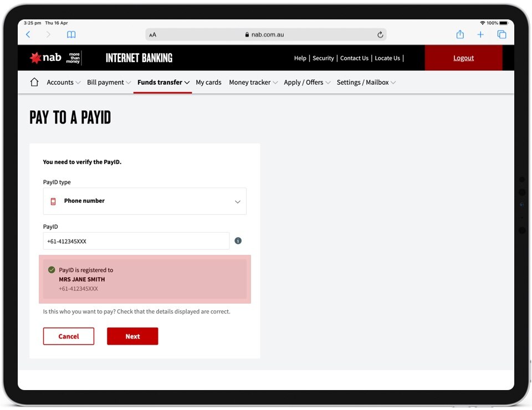Open the Bill payment dropdown
This screenshot has width=532, height=410.
[x=109, y=83]
